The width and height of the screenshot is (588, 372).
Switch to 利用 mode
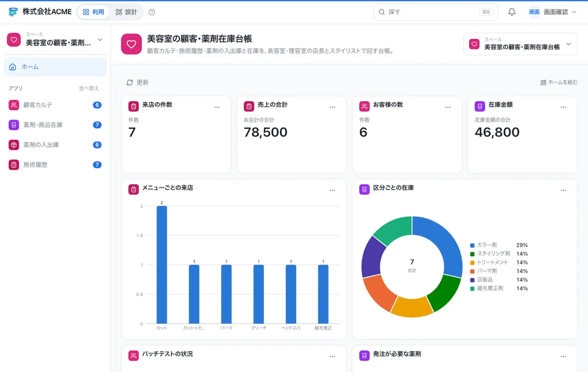(x=94, y=12)
